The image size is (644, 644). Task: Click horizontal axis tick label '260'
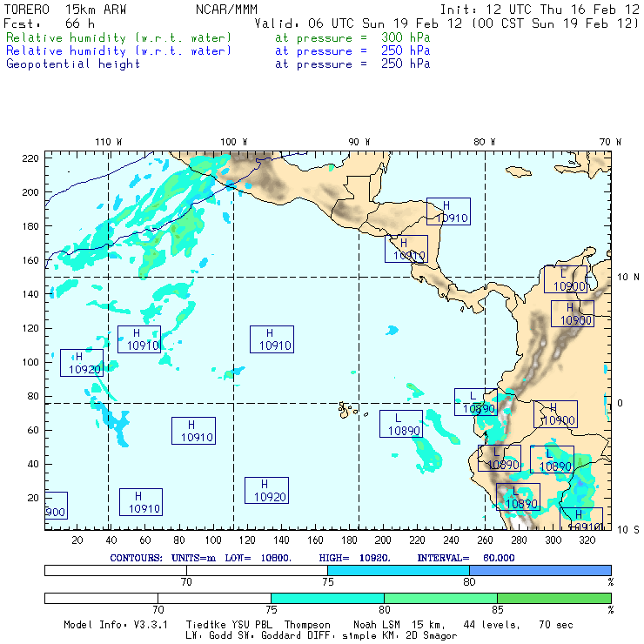[x=485, y=540]
